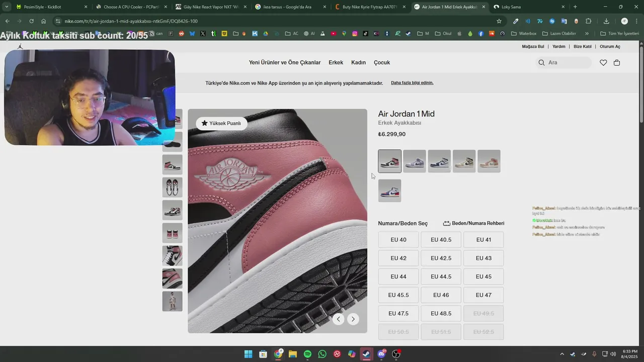Open the Spotify taskbar icon

point(307,354)
